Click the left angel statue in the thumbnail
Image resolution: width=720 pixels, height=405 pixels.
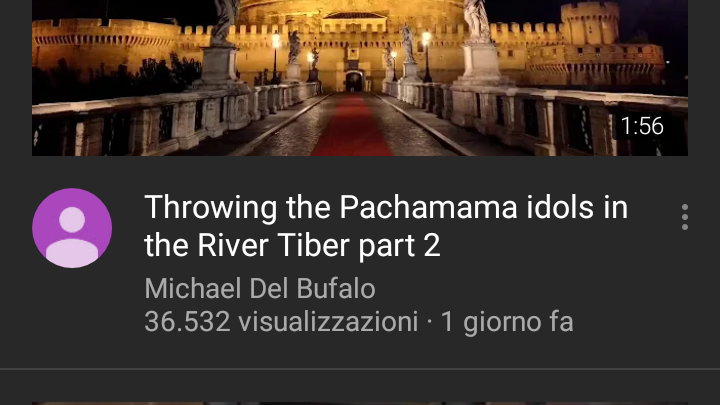(x=225, y=22)
